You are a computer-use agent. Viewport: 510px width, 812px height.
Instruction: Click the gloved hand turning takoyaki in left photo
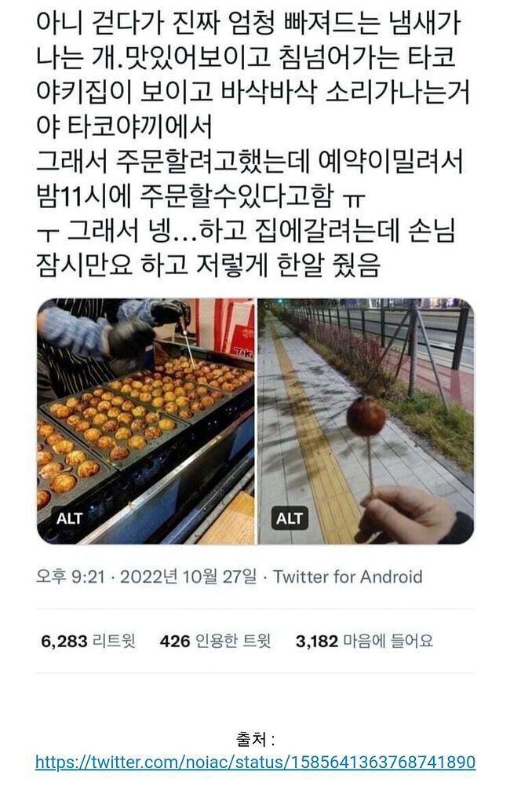tap(129, 338)
